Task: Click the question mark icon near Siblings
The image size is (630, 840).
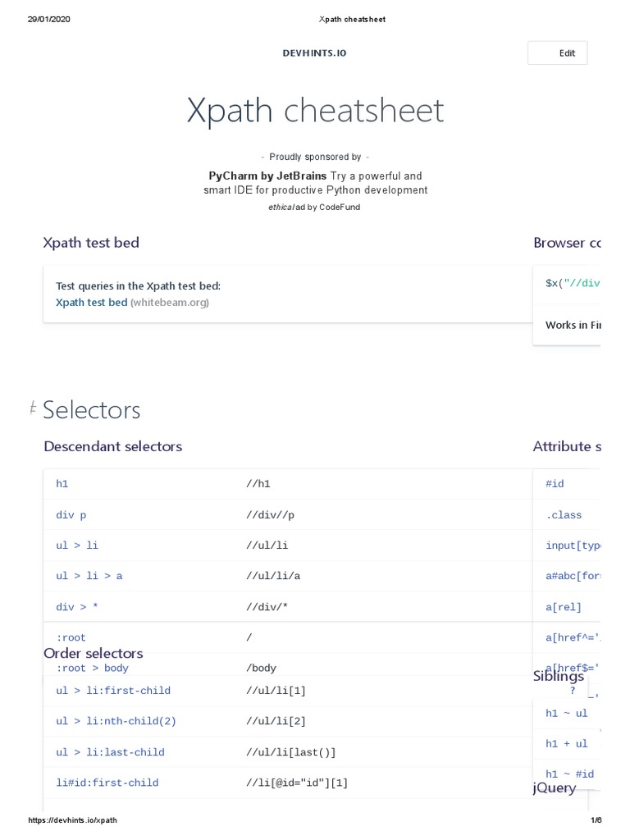Action: click(573, 691)
